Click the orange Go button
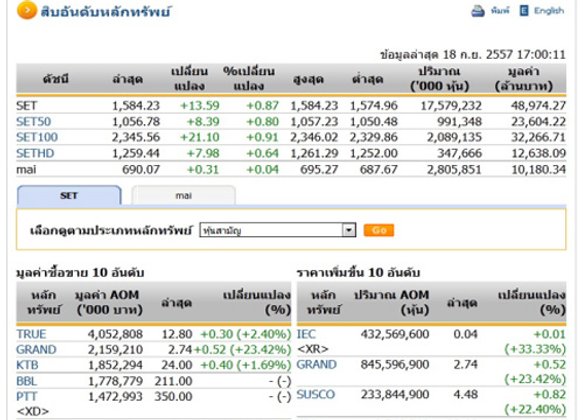583x420 pixels. point(379,230)
